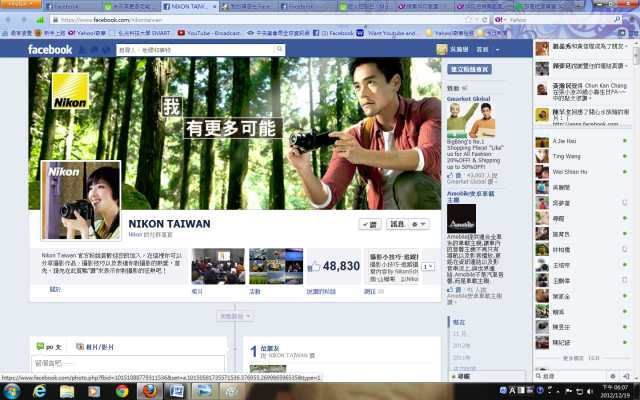Click the browser back arrow
Screen dimensions: 640x400
8,20
